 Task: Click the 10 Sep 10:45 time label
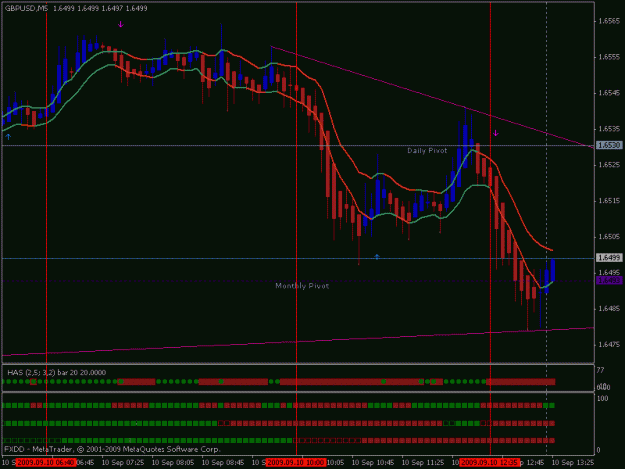(373, 463)
